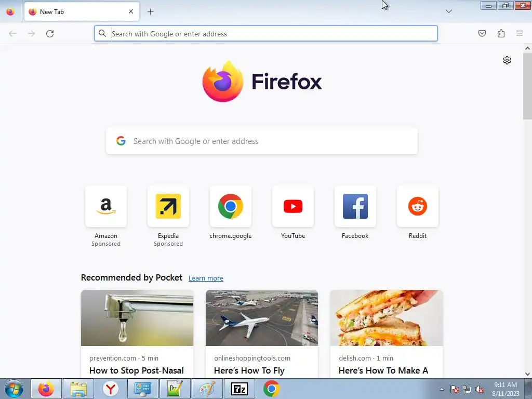
Task: Launch Chrome from the taskbar
Action: point(271,389)
